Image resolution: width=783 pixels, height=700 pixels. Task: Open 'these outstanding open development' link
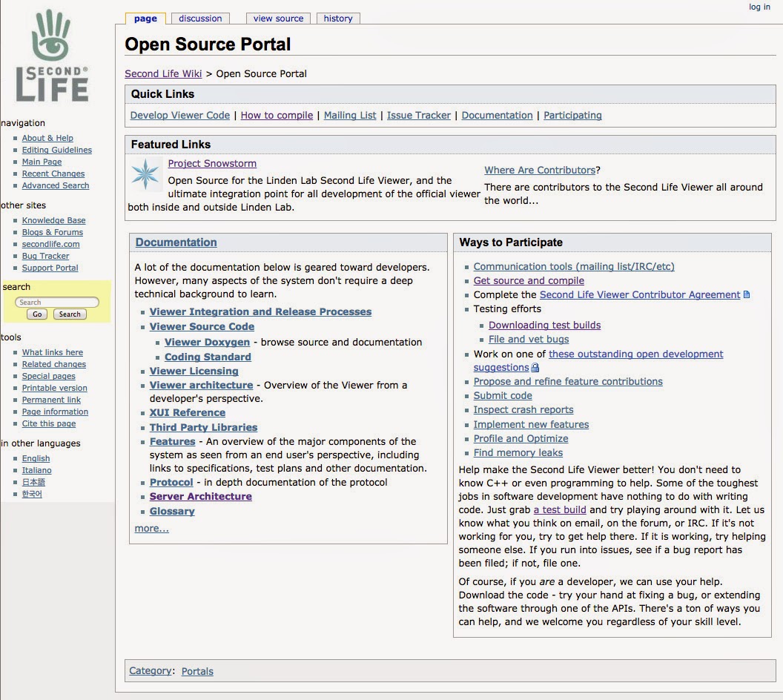pyautogui.click(x=635, y=354)
